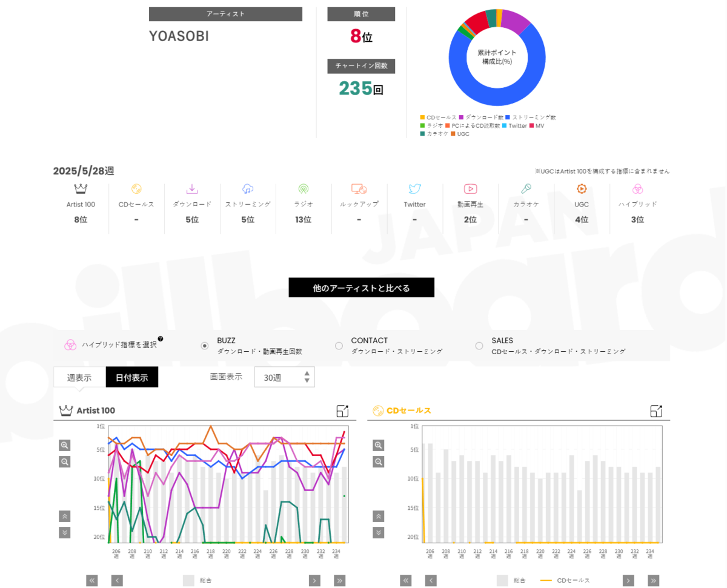Click the Twitter bird icon
The height and width of the screenshot is (588, 727).
click(415, 189)
